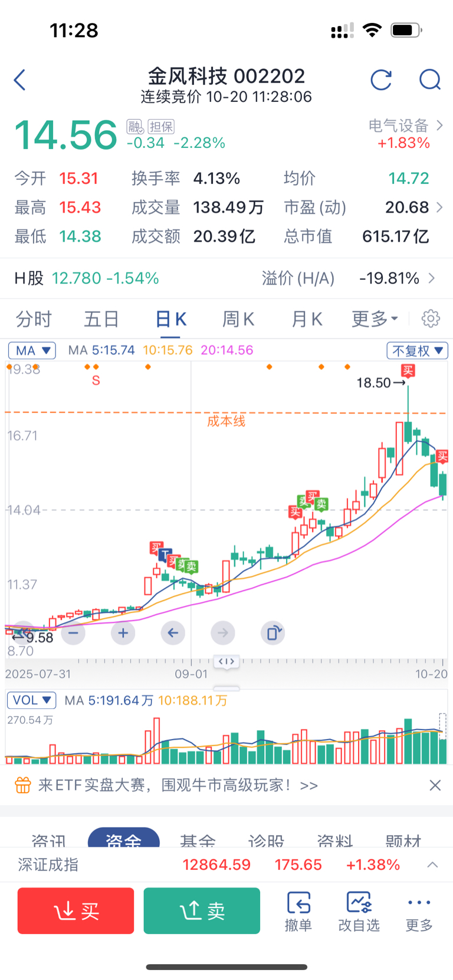Open H股 premium details chevron
The width and height of the screenshot is (453, 980).
[432, 278]
